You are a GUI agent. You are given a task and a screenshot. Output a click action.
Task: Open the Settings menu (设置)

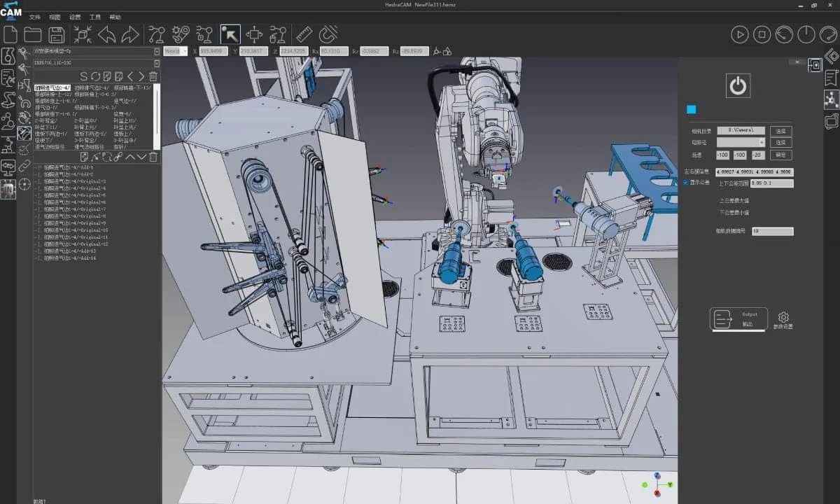[76, 17]
